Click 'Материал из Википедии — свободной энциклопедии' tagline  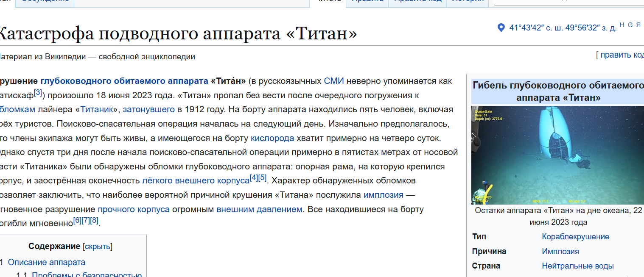point(97,57)
